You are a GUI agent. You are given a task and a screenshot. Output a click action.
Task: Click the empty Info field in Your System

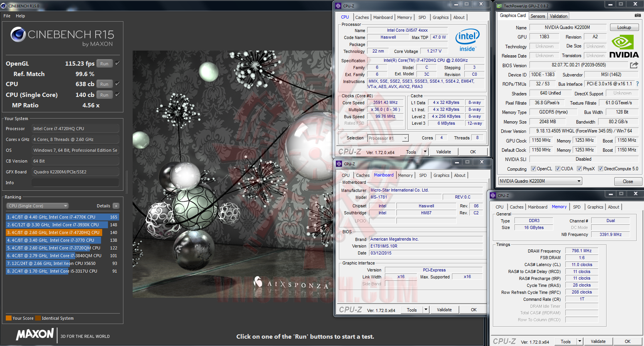click(75, 183)
